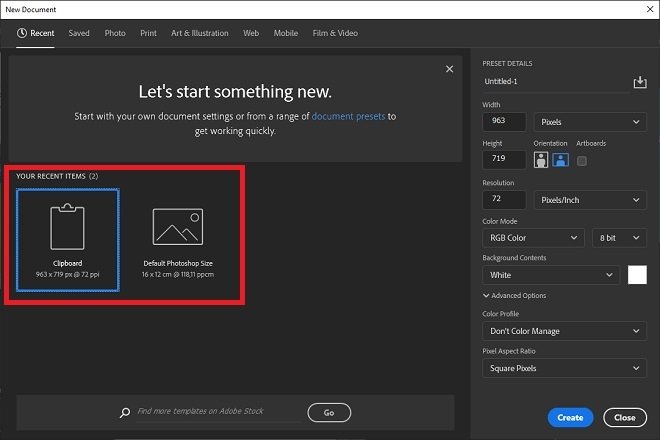
Task: Open the Color Profile dropdown
Action: click(564, 331)
